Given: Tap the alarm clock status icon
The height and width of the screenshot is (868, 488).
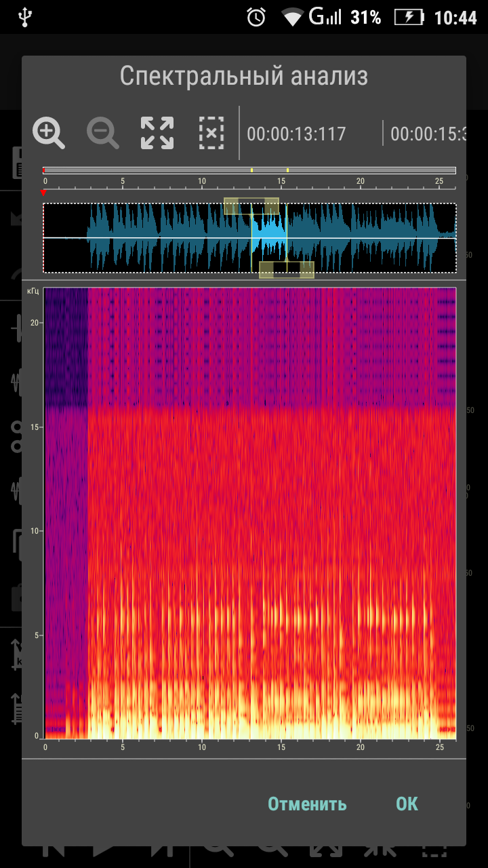Looking at the screenshot, I should [x=256, y=17].
